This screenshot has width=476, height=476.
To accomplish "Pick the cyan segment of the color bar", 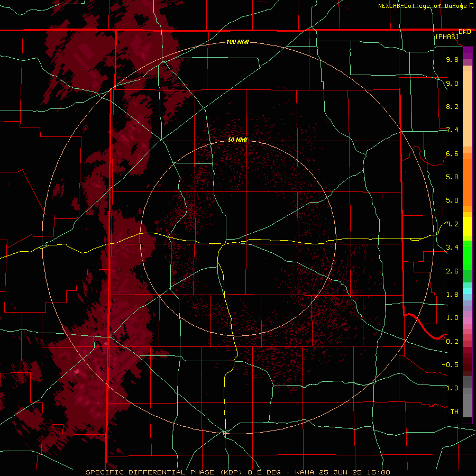I will click(x=467, y=291).
